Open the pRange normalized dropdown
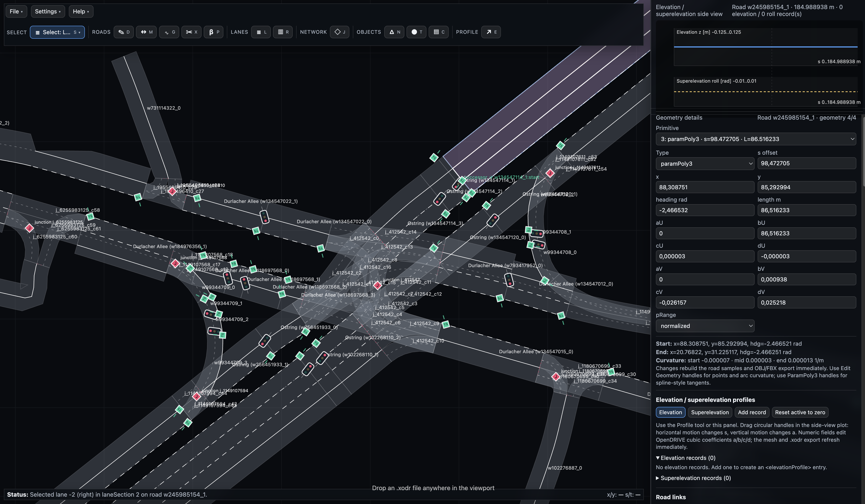This screenshot has width=865, height=504. coord(705,326)
